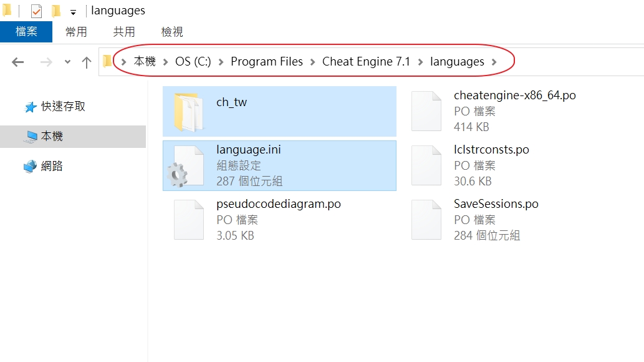644x362 pixels.
Task: Click the languages breadcrumb segment
Action: (x=457, y=62)
